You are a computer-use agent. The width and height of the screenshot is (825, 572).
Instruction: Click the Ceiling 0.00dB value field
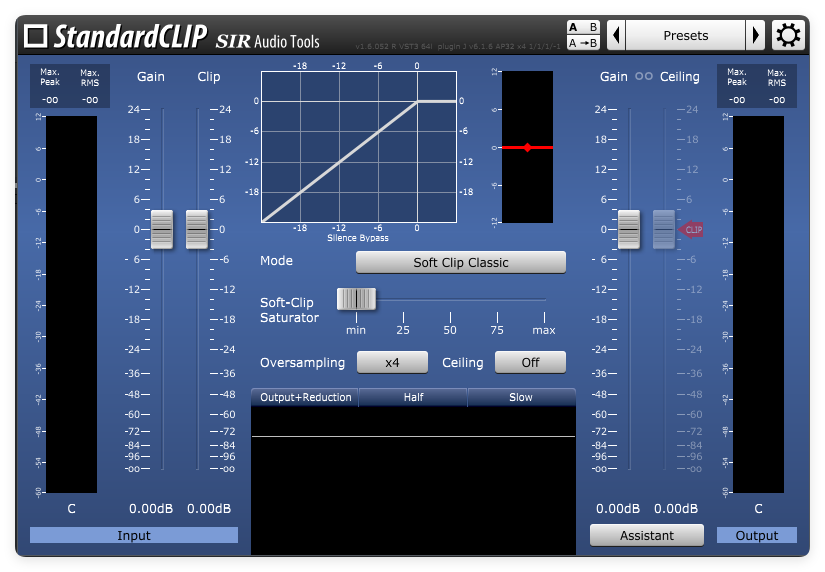[x=676, y=509]
